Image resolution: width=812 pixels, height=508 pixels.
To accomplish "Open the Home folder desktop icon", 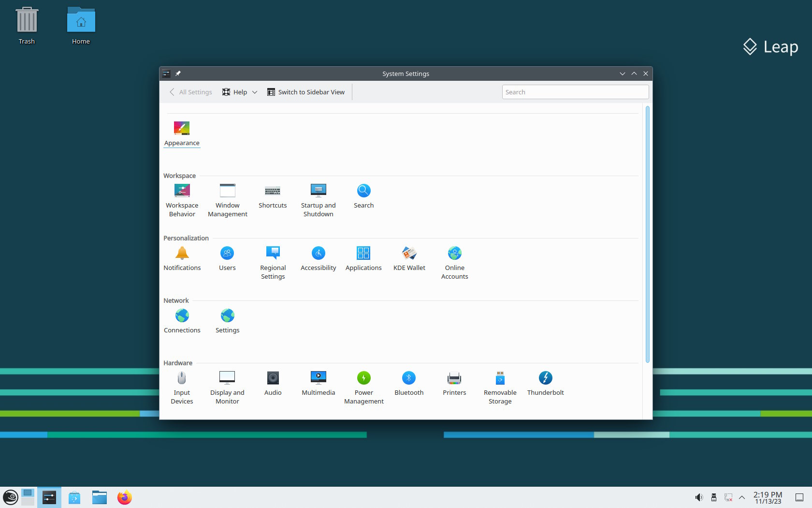I will click(81, 26).
